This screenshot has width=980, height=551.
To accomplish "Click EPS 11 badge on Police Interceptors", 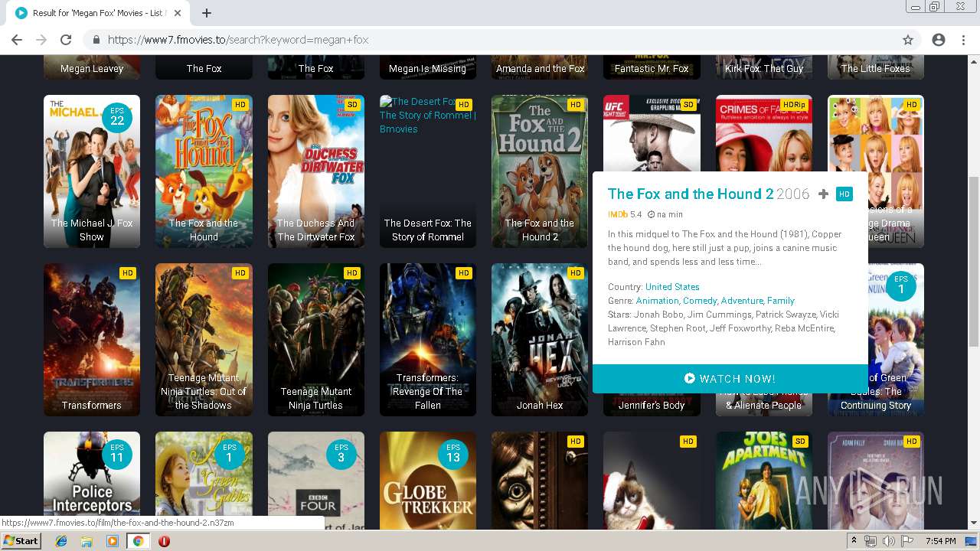I will (x=117, y=453).
